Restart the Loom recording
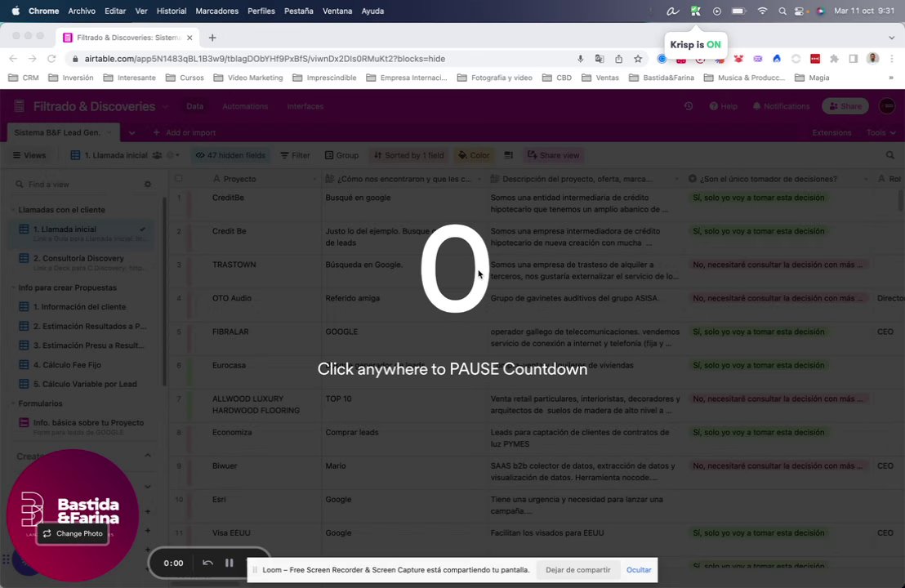The width and height of the screenshot is (905, 588). [x=207, y=563]
